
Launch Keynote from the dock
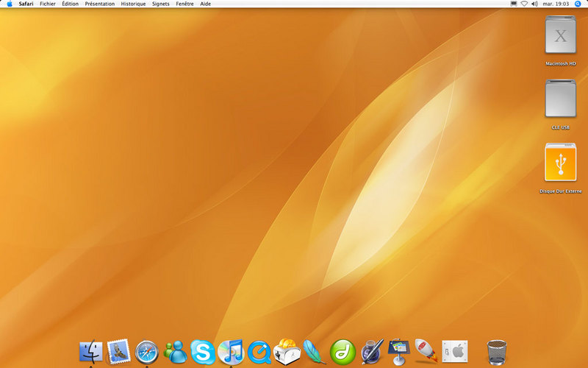398,352
